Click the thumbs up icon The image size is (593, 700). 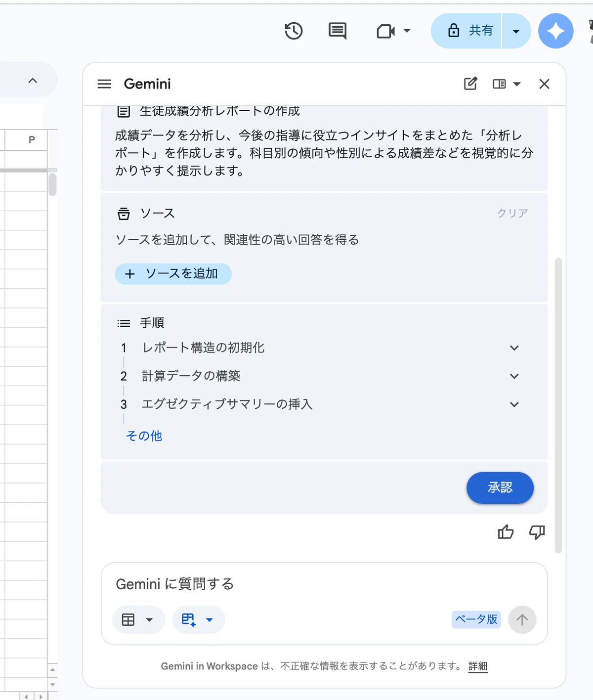506,532
